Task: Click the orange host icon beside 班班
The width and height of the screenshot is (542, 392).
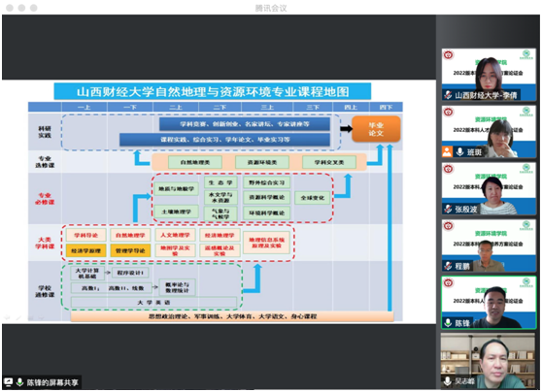Action: pyautogui.click(x=447, y=151)
